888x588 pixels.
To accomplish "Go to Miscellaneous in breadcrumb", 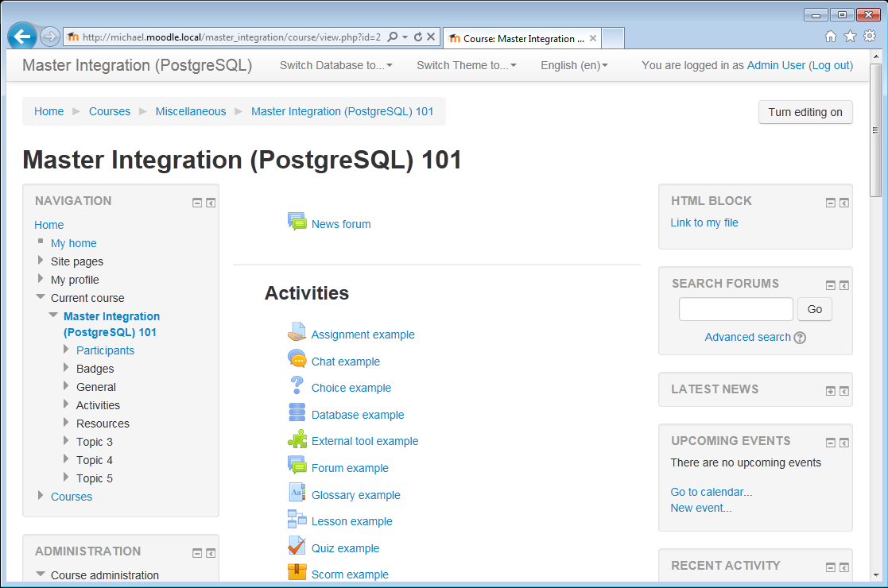I will (190, 111).
